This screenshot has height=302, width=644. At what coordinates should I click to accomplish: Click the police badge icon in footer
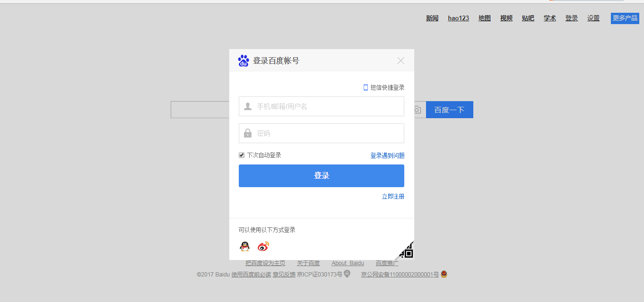click(x=444, y=274)
